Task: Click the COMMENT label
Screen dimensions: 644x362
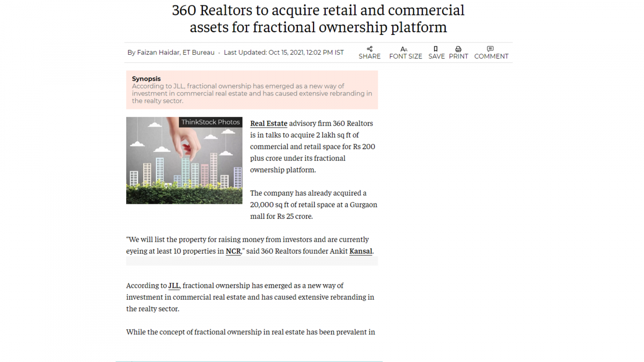Action: [491, 56]
